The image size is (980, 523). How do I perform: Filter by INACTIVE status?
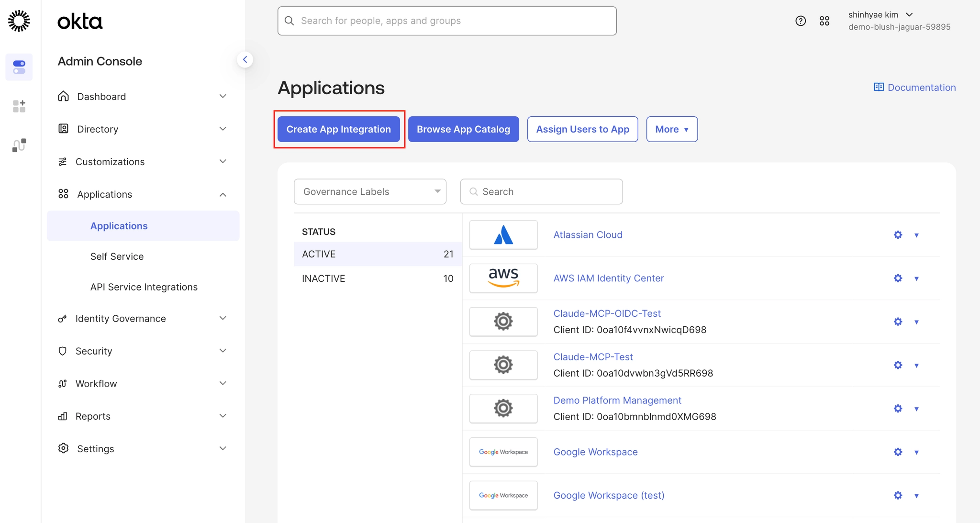pos(378,278)
